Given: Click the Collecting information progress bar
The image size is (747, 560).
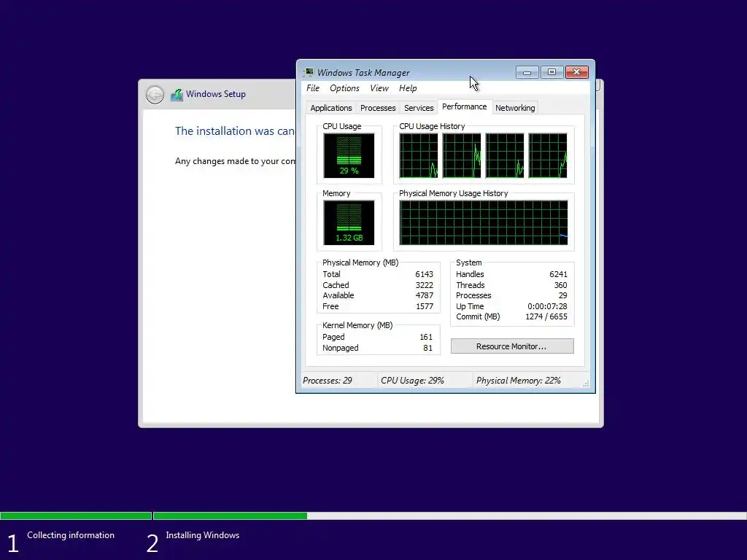Looking at the screenshot, I should click(x=76, y=516).
